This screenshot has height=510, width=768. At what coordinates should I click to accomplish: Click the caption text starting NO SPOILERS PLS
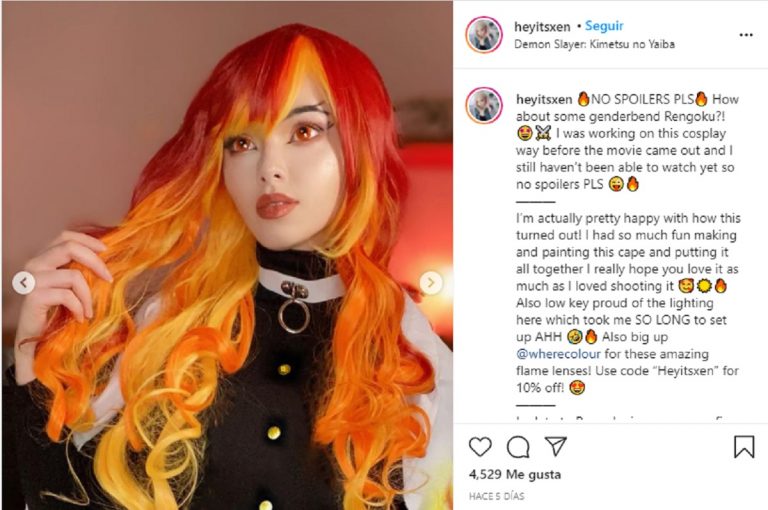(x=628, y=142)
